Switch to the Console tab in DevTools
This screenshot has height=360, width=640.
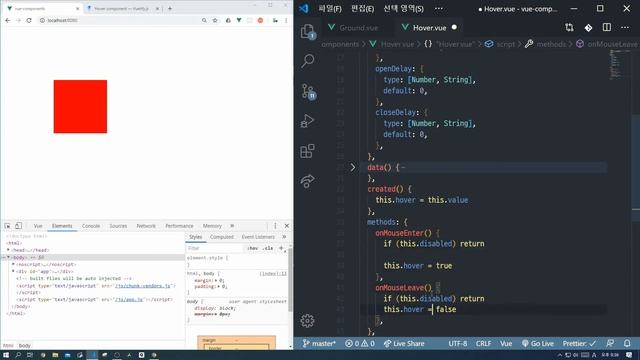tap(91, 226)
